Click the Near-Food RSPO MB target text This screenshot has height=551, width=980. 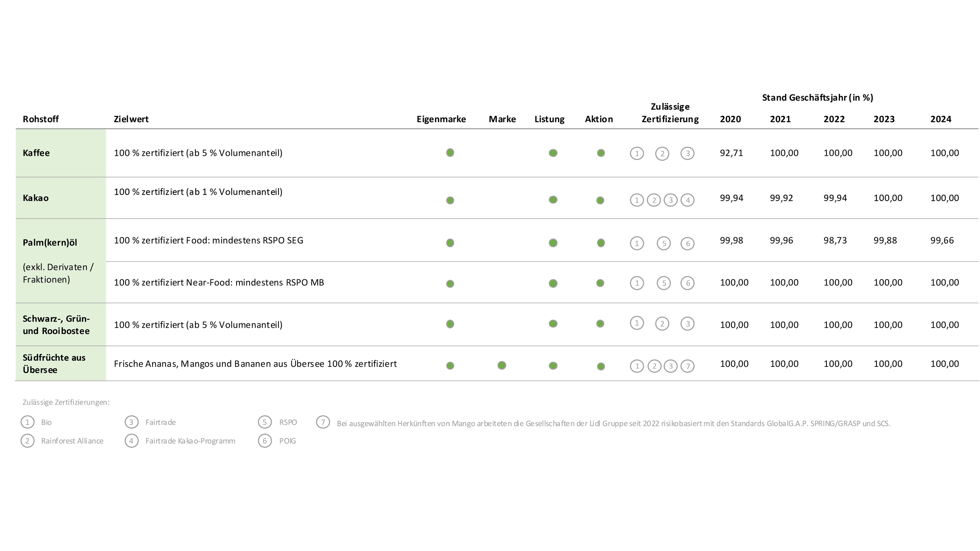point(219,283)
